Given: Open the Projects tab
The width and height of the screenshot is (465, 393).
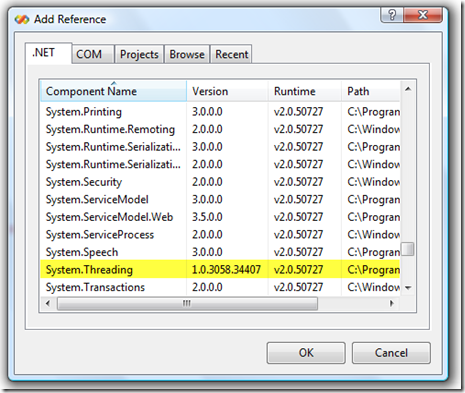Looking at the screenshot, I should (x=139, y=54).
